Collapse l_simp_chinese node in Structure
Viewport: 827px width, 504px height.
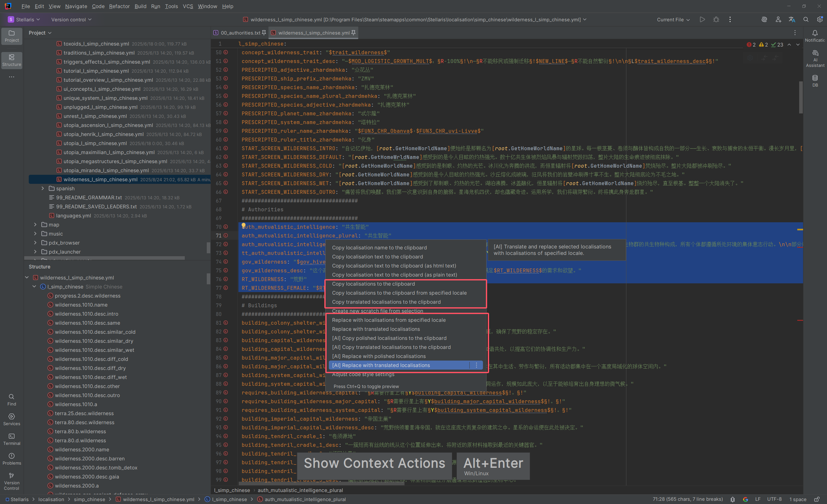[34, 287]
